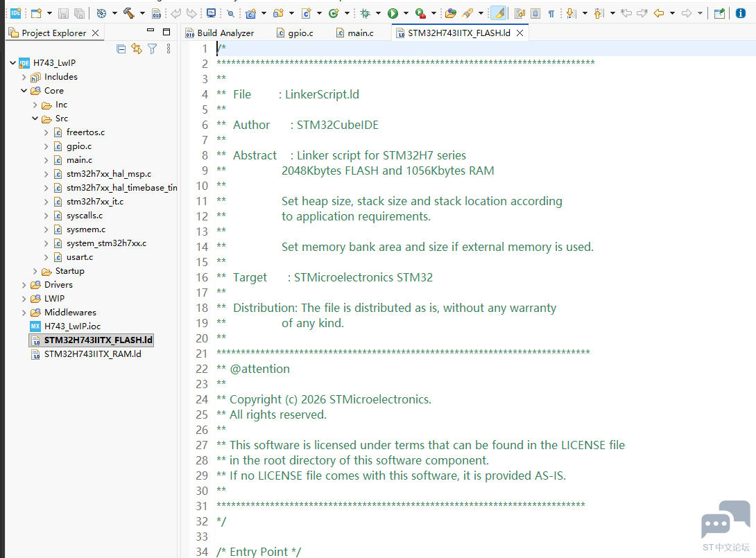756x558 pixels.
Task: Collapse the Core folder
Action: pyautogui.click(x=24, y=91)
